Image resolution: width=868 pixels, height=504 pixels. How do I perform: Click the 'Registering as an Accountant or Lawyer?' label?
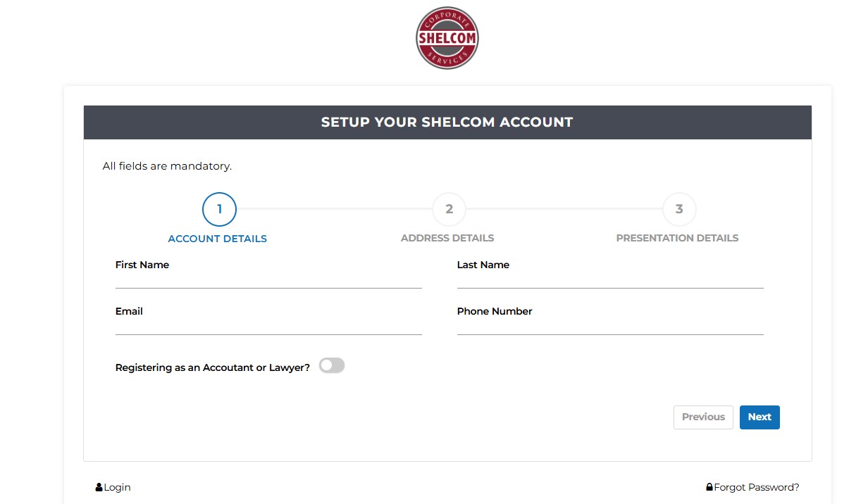212,367
